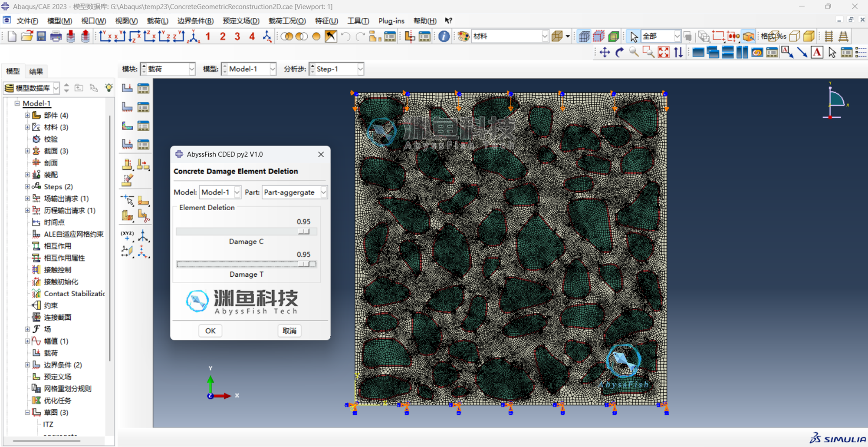
Task: Open the 模型(M) menu
Action: (x=59, y=21)
